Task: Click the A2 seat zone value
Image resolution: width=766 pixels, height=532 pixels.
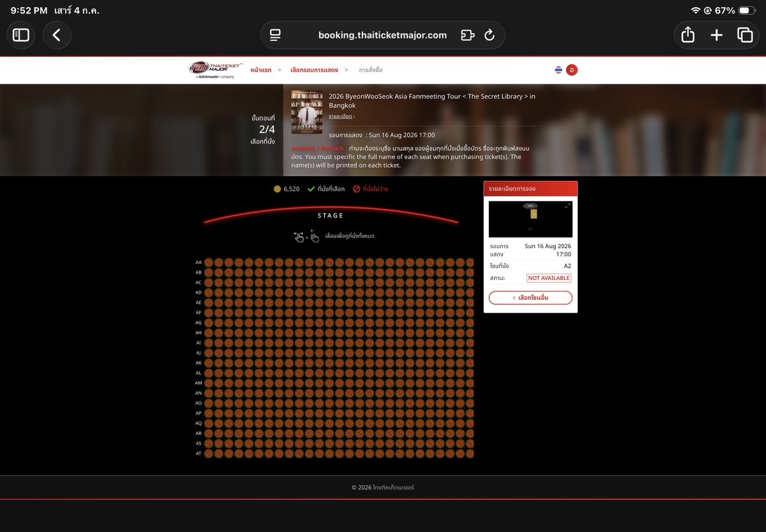Action: (x=567, y=266)
